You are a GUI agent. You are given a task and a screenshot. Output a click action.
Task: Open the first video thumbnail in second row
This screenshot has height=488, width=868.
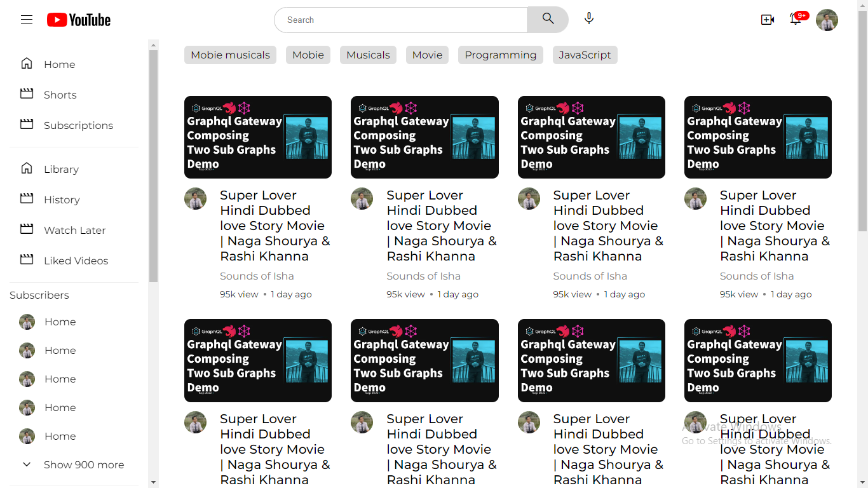(258, 360)
